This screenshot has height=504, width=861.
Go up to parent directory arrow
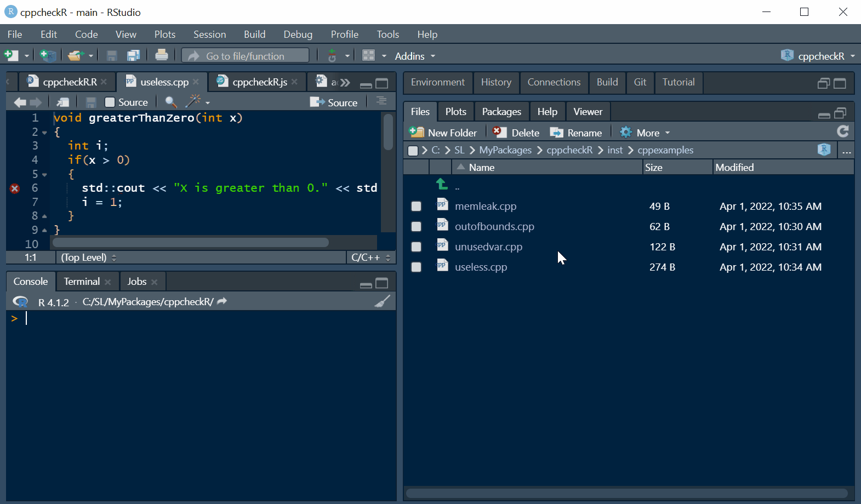[x=442, y=184]
